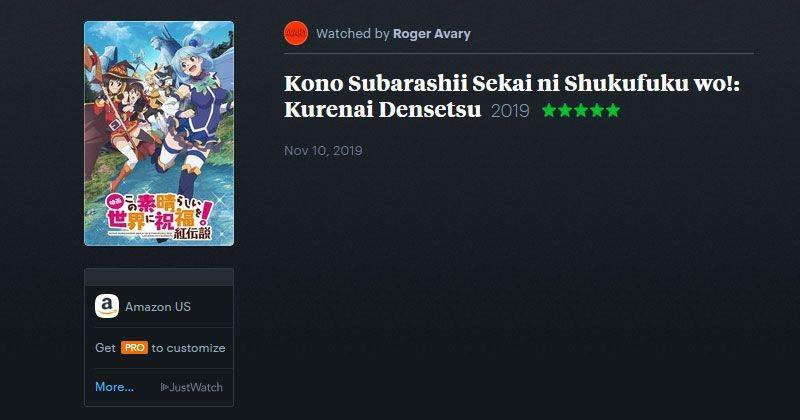The height and width of the screenshot is (420, 800).
Task: Select the middle green rating star
Action: click(581, 110)
